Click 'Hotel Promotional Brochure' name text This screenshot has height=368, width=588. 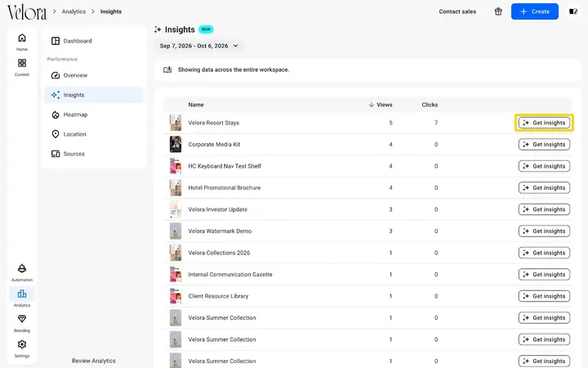pyautogui.click(x=225, y=188)
